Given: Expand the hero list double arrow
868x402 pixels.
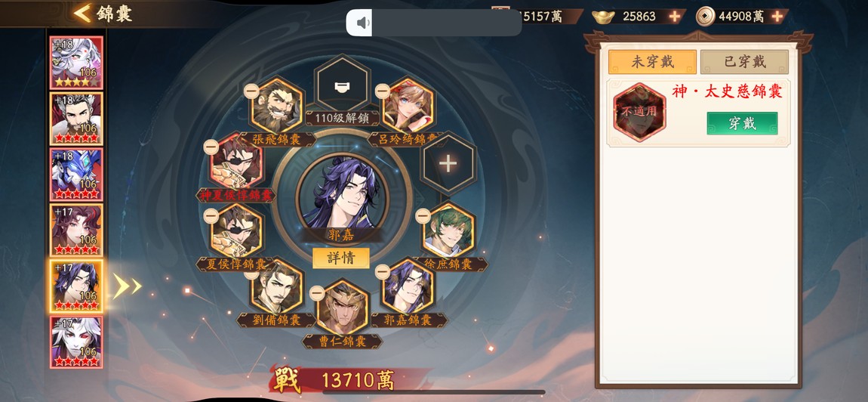Looking at the screenshot, I should coord(128,286).
